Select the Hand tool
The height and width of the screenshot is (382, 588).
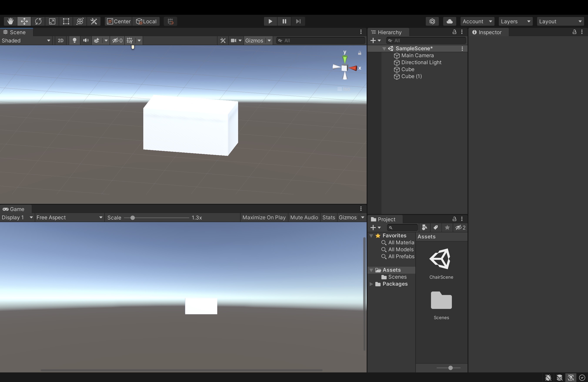pos(10,21)
